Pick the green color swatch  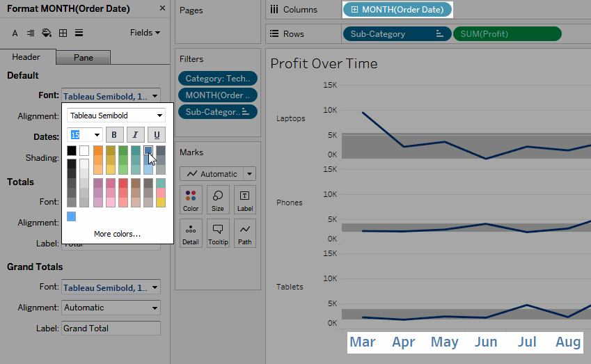tap(123, 151)
